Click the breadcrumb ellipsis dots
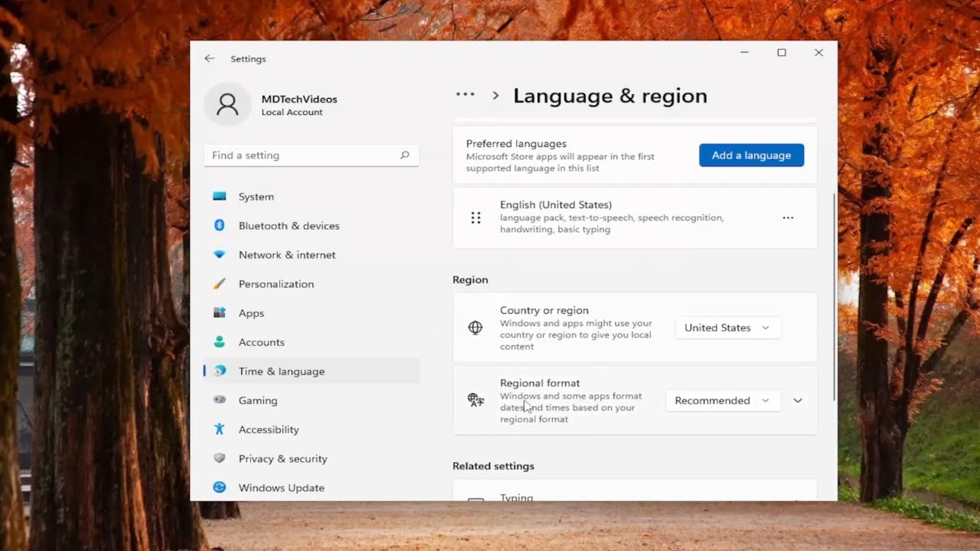The height and width of the screenshot is (551, 980). tap(465, 95)
